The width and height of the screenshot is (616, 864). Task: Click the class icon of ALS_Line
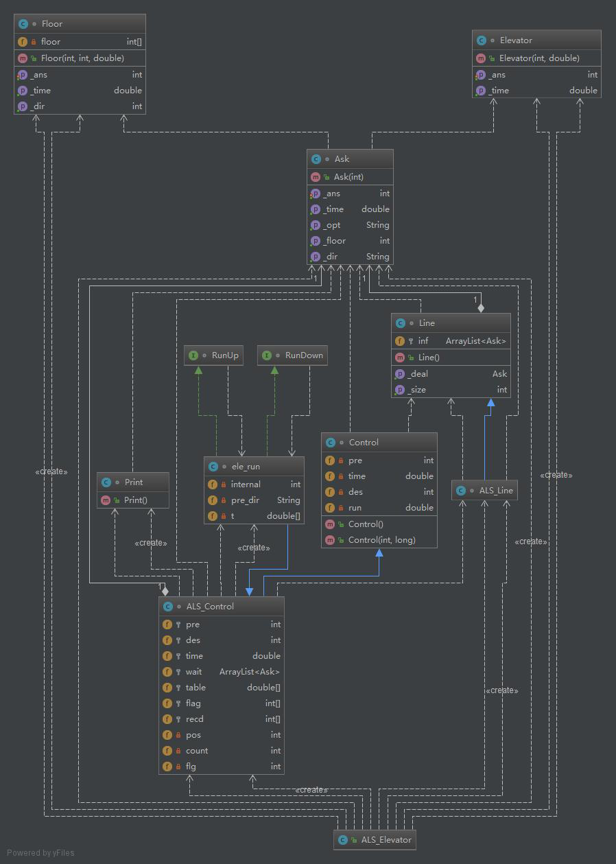click(461, 491)
